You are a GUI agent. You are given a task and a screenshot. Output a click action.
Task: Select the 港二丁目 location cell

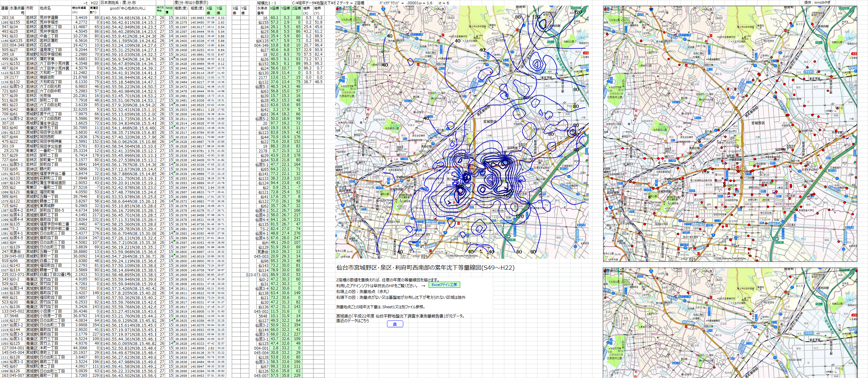55,367
